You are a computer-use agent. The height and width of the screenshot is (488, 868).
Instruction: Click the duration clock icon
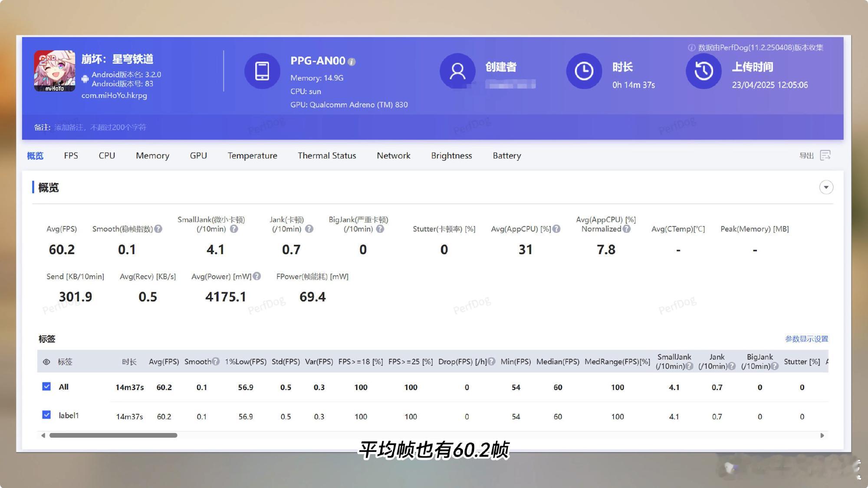[x=584, y=71]
